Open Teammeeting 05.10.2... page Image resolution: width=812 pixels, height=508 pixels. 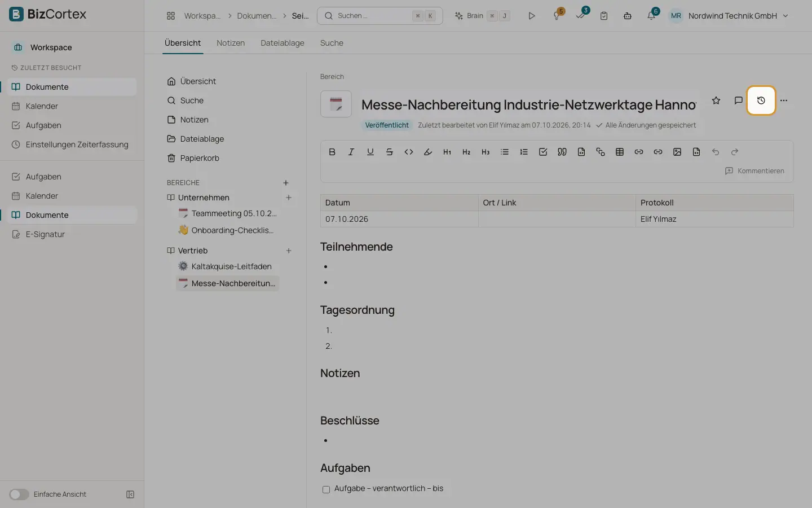point(228,213)
